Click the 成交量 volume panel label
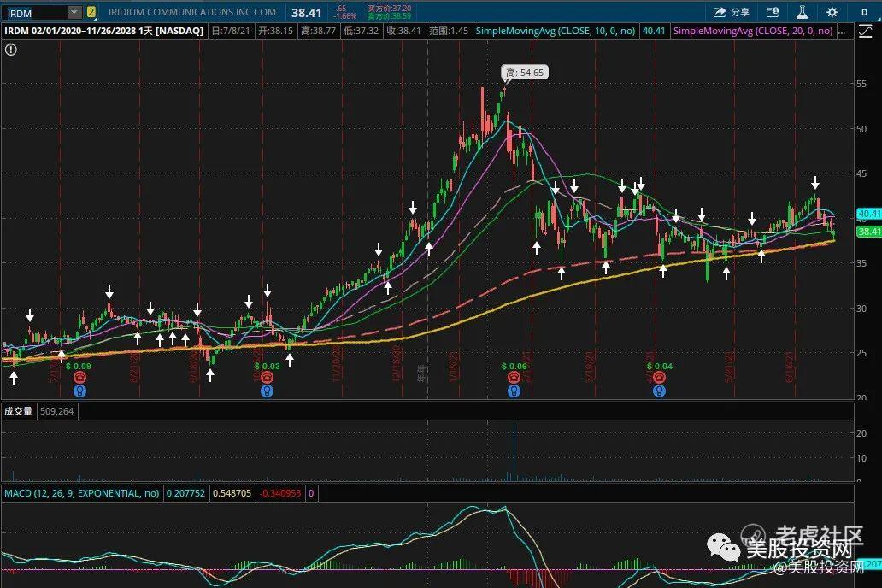This screenshot has width=882, height=588. pos(18,411)
